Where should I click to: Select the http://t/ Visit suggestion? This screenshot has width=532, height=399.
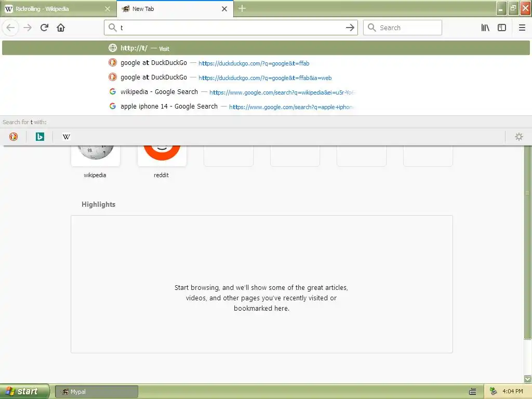click(x=266, y=48)
